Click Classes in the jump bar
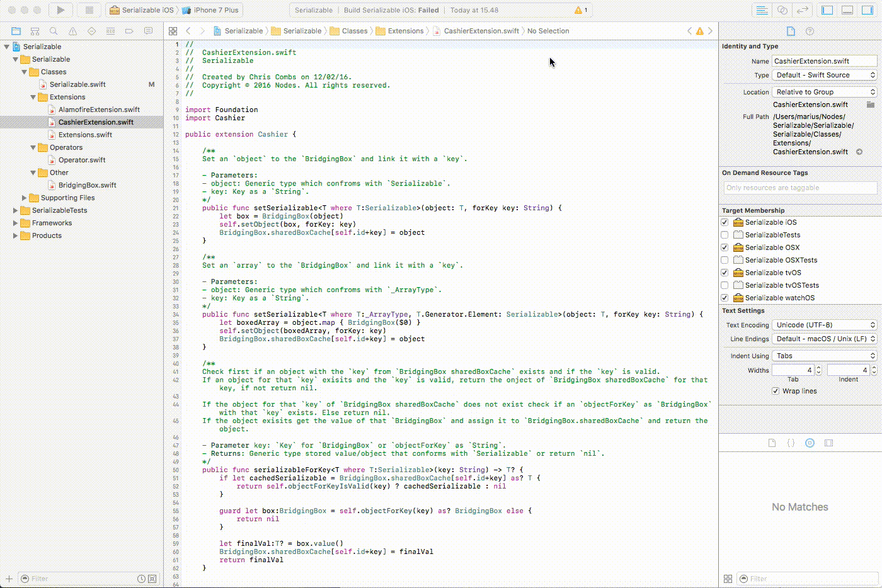 point(349,31)
